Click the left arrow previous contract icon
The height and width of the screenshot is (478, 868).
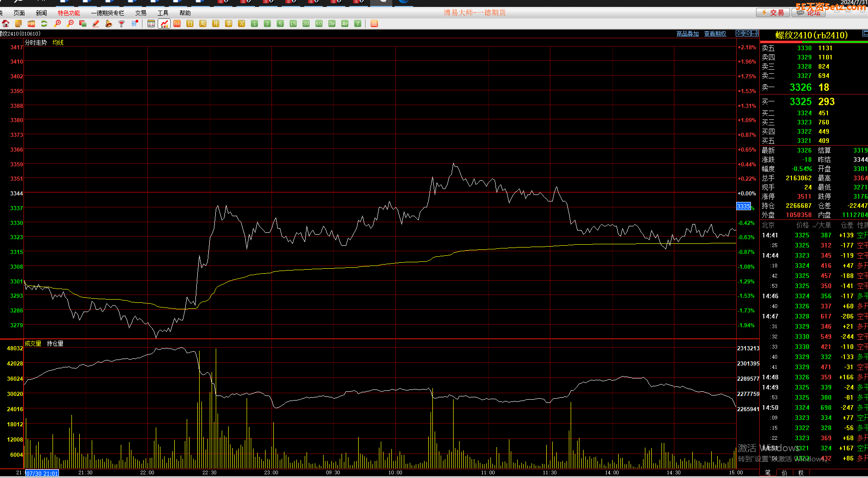click(739, 33)
